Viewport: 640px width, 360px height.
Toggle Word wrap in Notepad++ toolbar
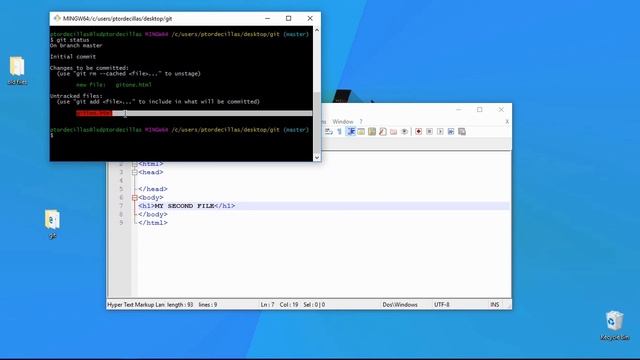tap(329, 131)
